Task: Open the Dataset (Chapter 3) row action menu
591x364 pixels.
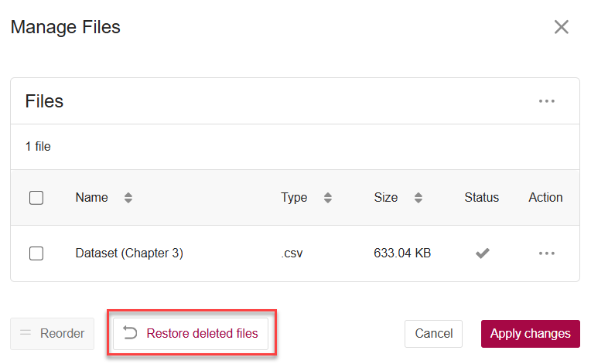Action: tap(547, 253)
